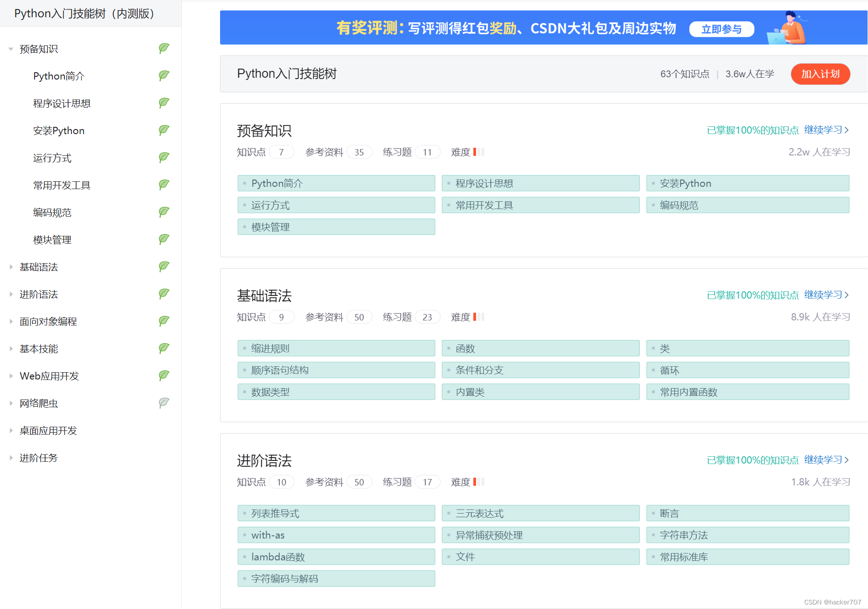The image size is (868, 609).
Task: Open the 类 knowledge point tag
Action: [x=748, y=348]
